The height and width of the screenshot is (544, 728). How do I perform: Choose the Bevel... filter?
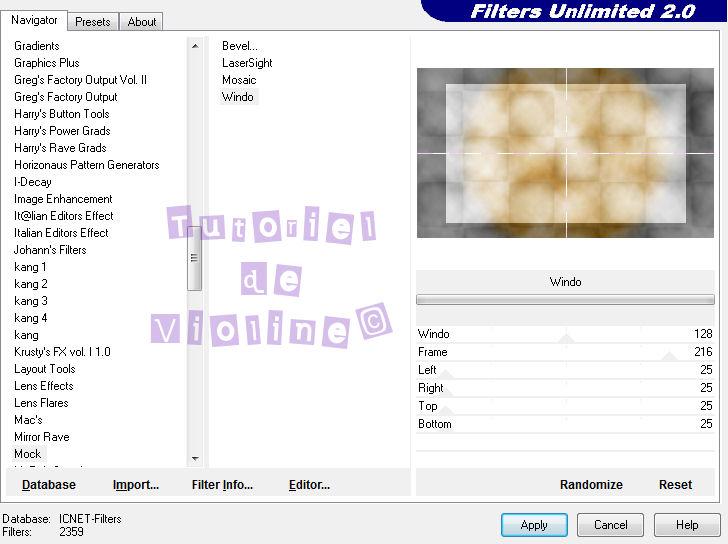[240, 46]
